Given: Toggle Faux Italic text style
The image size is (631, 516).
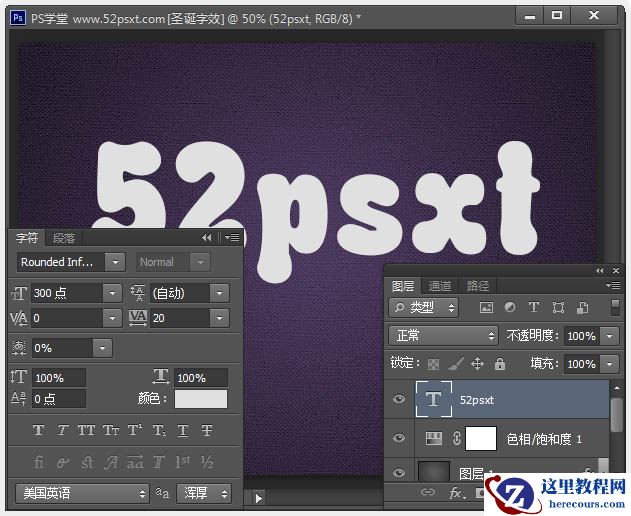Looking at the screenshot, I should coord(62,430).
